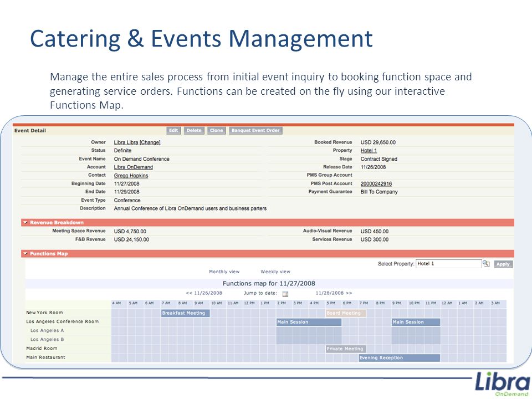Screen dimensions: 532x399
Task: Select the 2 PM Main Session block
Action: pos(309,322)
